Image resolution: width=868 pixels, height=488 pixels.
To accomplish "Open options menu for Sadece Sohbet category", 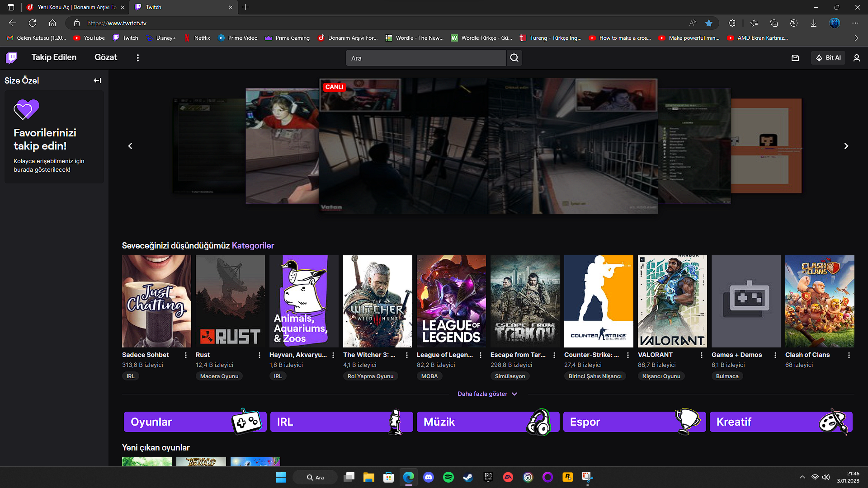I will click(x=186, y=355).
